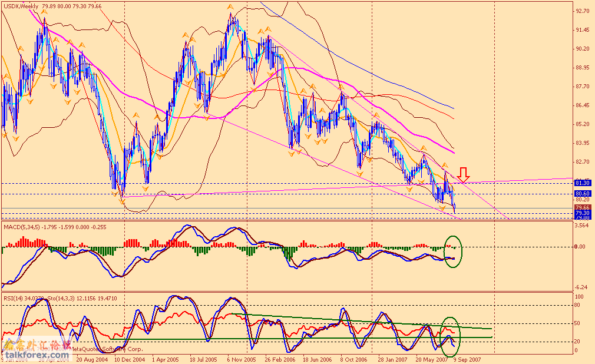The height and width of the screenshot is (364, 595).
Task: Select the 50 level on RSI scale
Action: point(578,323)
